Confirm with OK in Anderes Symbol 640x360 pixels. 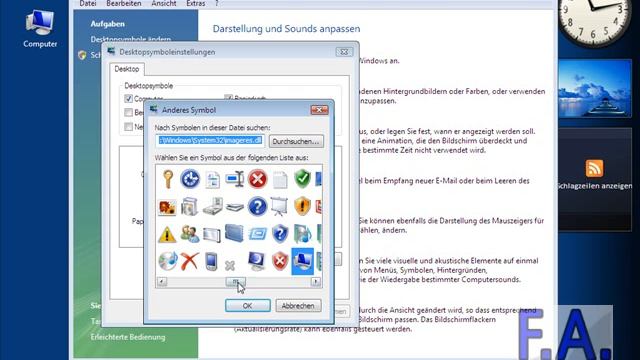tap(247, 306)
